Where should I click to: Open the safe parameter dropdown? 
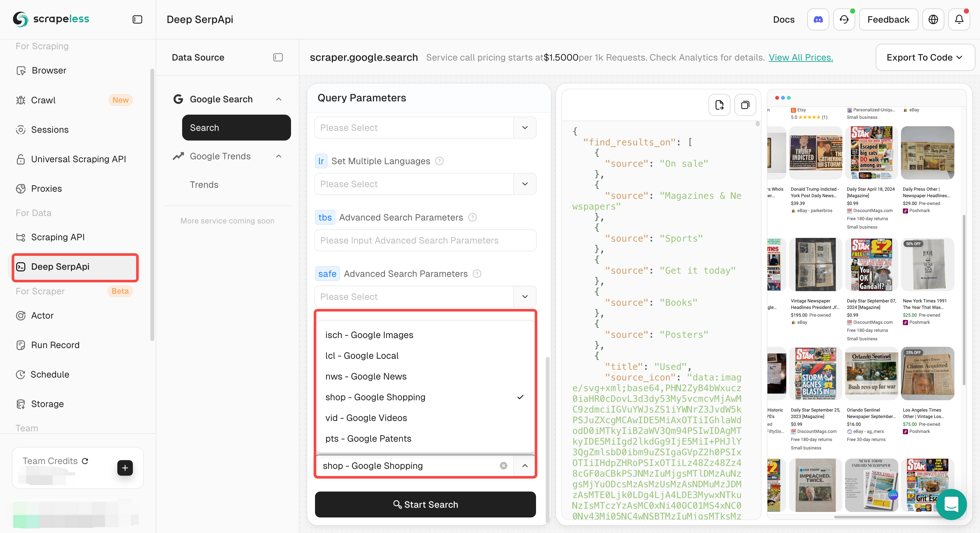tap(425, 297)
